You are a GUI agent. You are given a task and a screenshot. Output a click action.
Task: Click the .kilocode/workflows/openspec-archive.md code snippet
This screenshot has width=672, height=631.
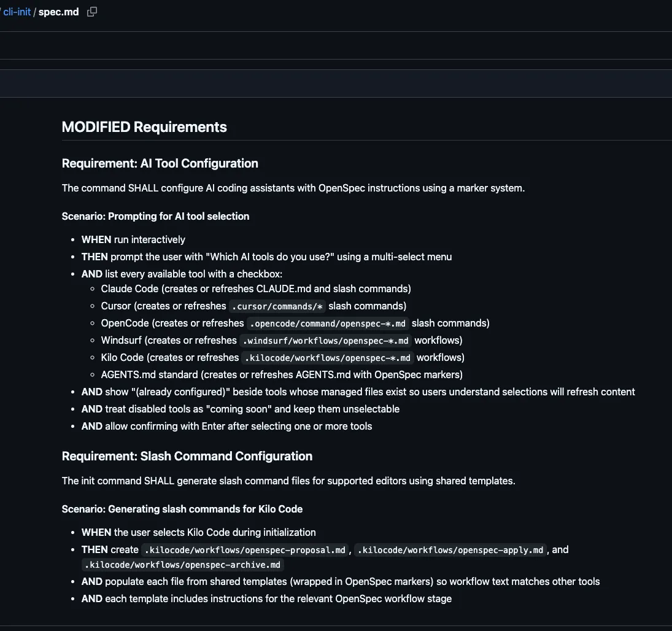pyautogui.click(x=182, y=565)
